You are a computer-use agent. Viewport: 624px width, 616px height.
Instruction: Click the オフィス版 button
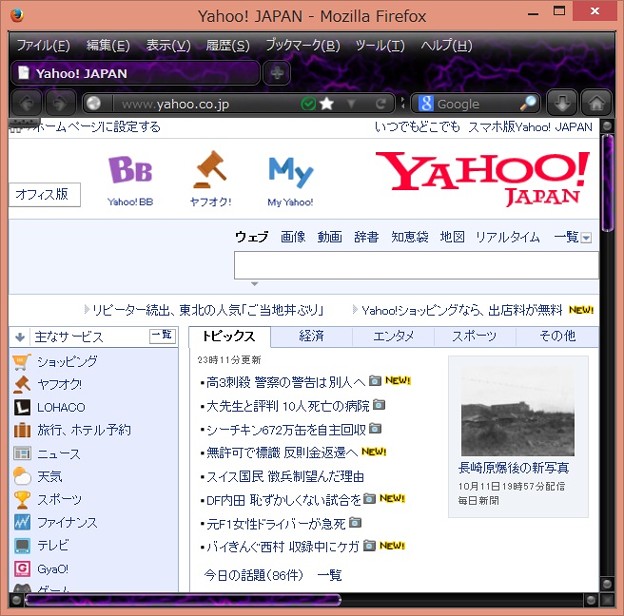(44, 195)
